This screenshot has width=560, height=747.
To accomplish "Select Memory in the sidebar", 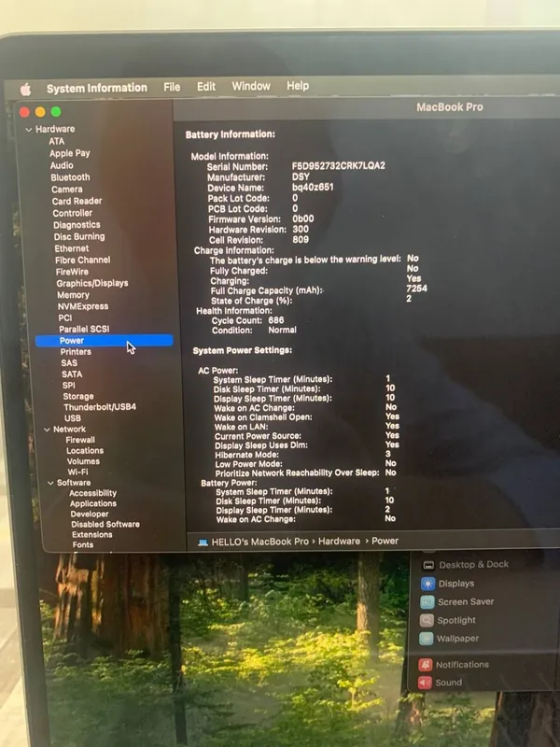I will click(74, 295).
